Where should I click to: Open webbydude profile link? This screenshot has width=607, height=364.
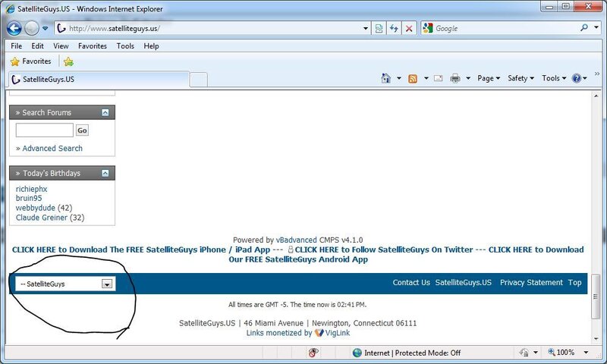[35, 208]
